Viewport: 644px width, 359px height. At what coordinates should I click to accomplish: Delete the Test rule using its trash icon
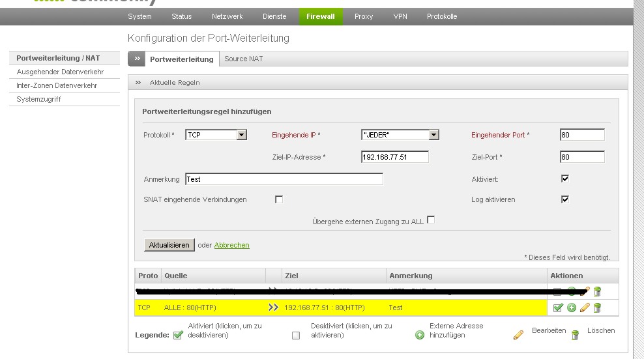tap(597, 308)
